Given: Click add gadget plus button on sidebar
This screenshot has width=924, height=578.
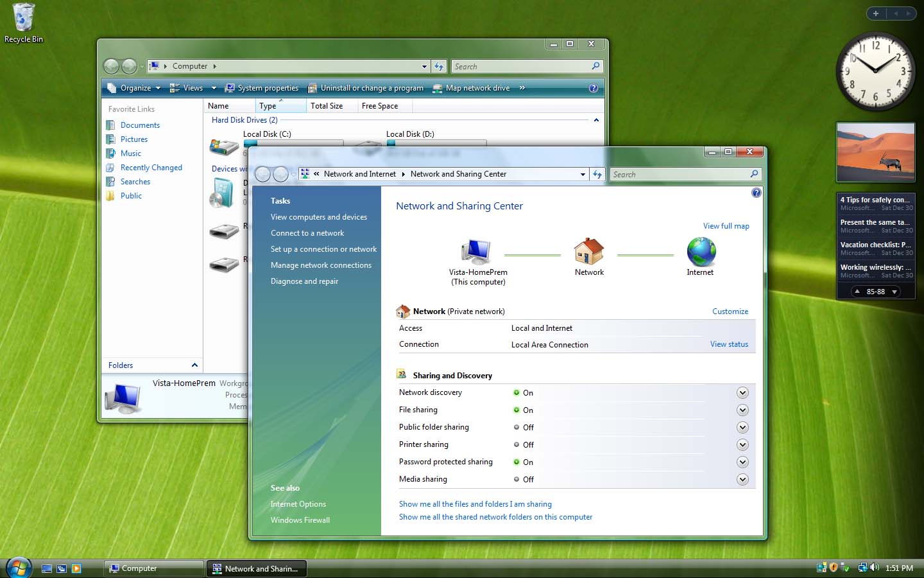Looking at the screenshot, I should (x=875, y=13).
